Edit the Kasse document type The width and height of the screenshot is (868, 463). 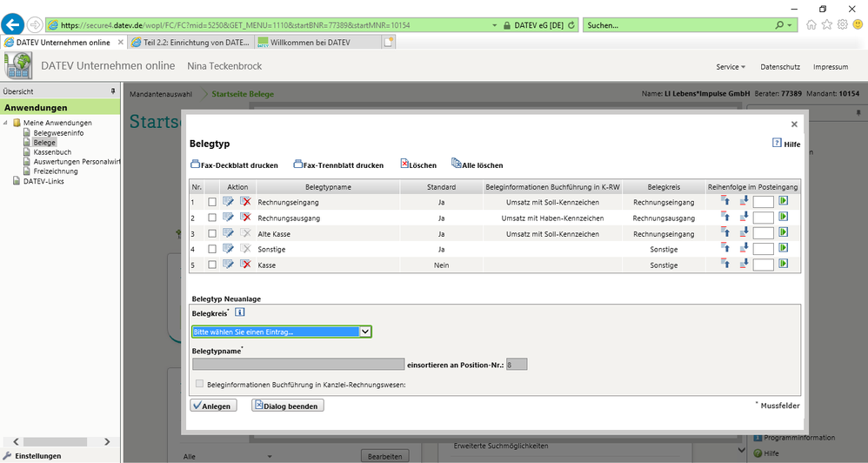click(x=228, y=265)
